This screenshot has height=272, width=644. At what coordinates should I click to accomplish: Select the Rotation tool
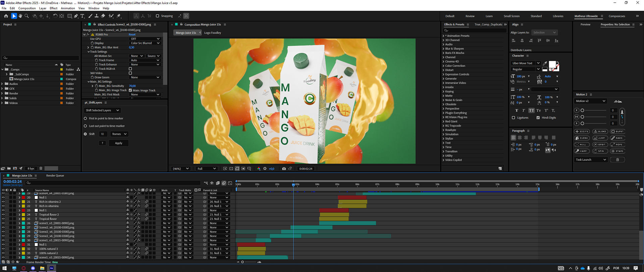55,16
